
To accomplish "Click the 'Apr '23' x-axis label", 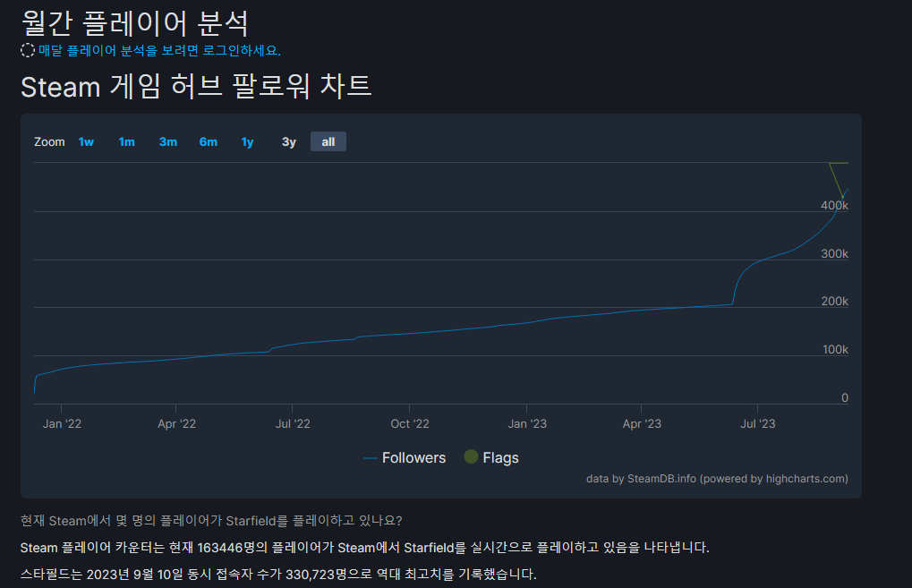I will 642,424.
